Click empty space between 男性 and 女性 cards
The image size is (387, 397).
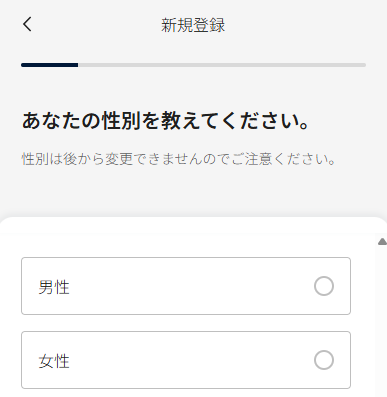tap(186, 323)
